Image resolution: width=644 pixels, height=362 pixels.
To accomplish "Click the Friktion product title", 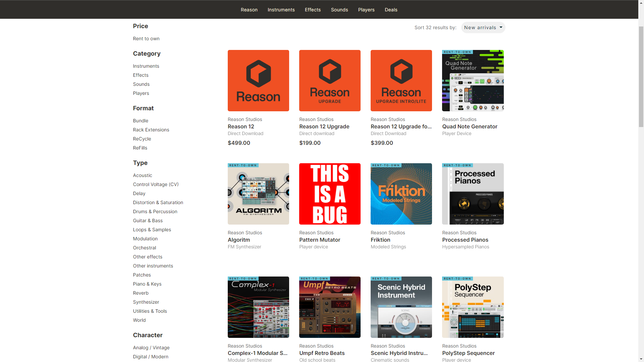I will pos(380,240).
